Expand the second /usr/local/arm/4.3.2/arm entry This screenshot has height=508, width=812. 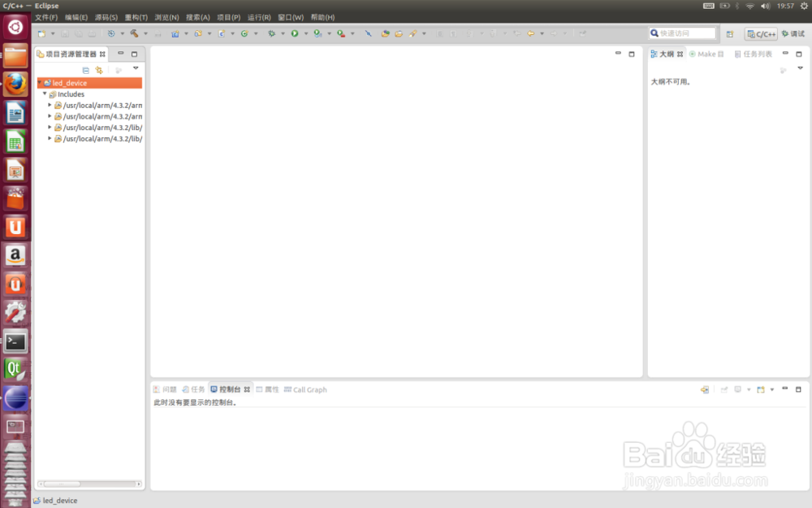coord(50,116)
